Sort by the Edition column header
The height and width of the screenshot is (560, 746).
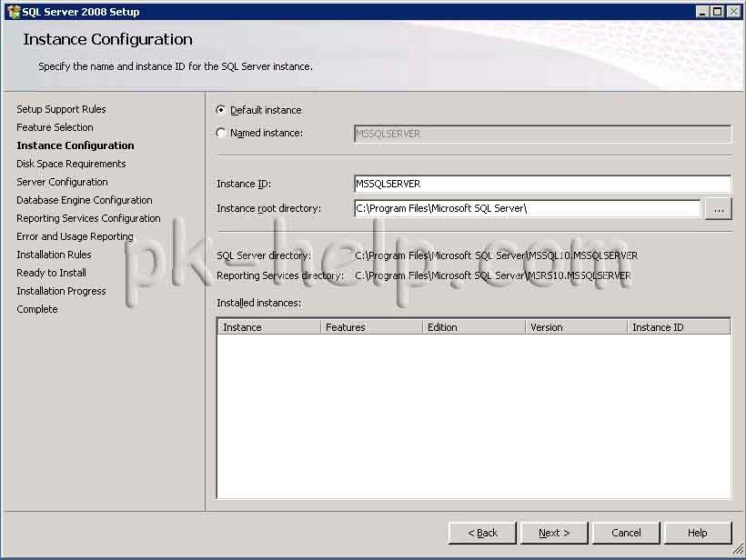(x=474, y=327)
